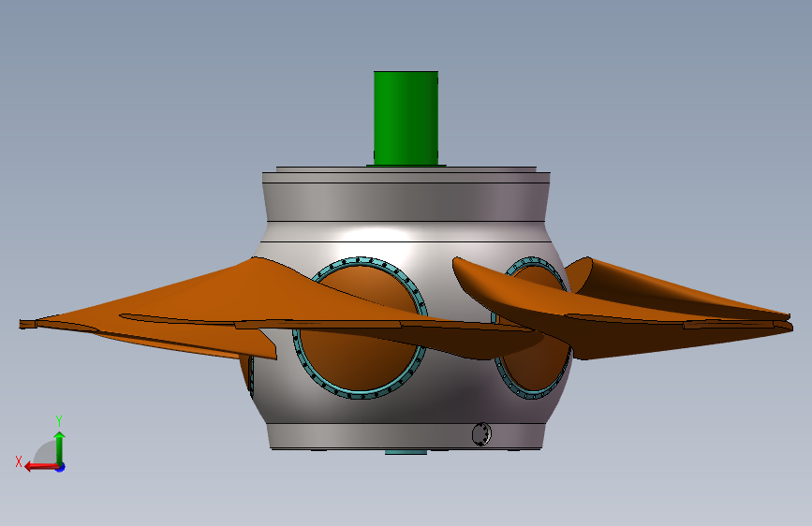Select the concave gray collar below the shaft
The width and height of the screenshot is (812, 526).
406,202
